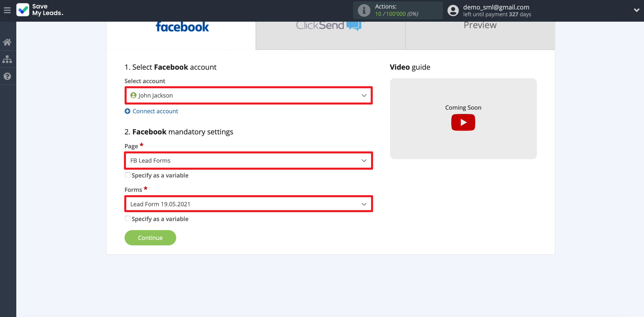The height and width of the screenshot is (317, 644).
Task: Play the Coming Soon YouTube video
Action: point(463,123)
